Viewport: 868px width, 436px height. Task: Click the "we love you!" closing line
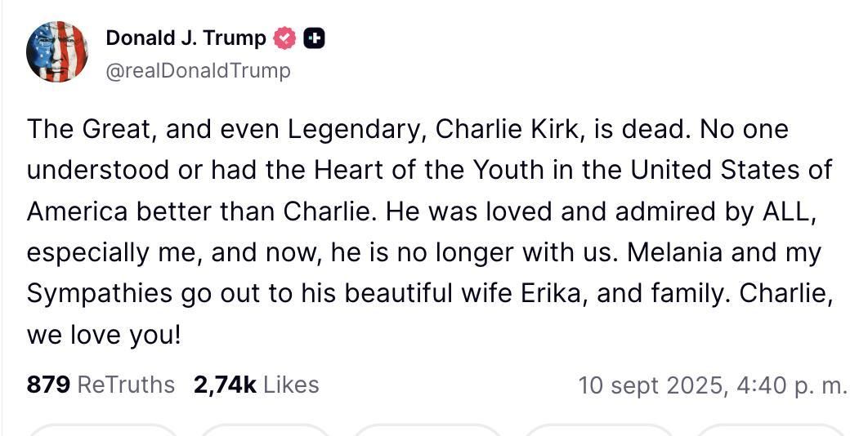coord(104,336)
